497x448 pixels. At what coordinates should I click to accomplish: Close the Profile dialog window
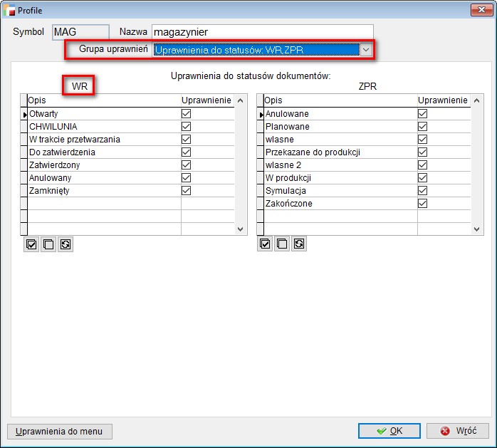pyautogui.click(x=479, y=10)
